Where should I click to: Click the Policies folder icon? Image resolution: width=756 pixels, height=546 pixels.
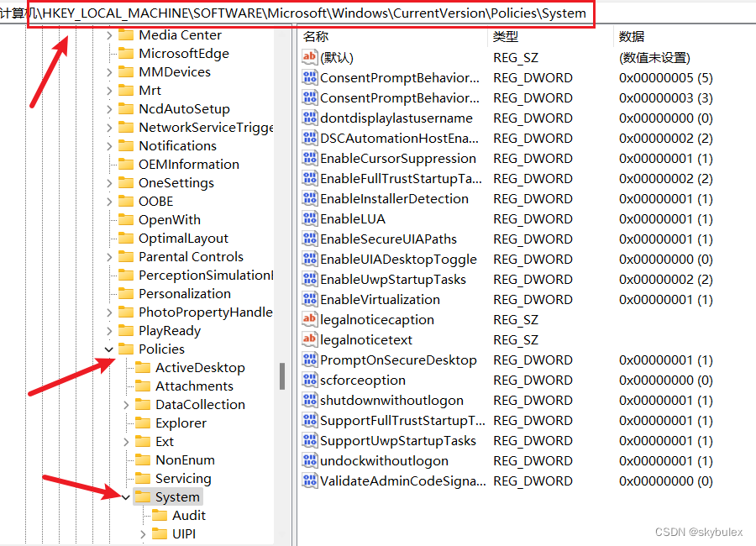[x=126, y=349]
